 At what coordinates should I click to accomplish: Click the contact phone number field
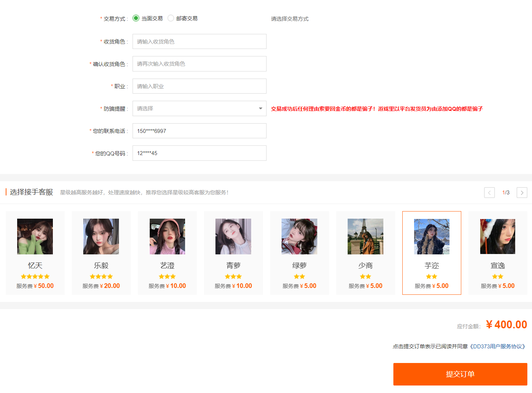coord(199,131)
